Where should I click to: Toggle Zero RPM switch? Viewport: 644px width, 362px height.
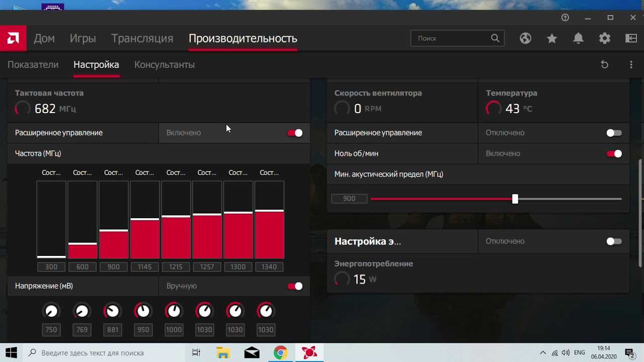pos(614,153)
